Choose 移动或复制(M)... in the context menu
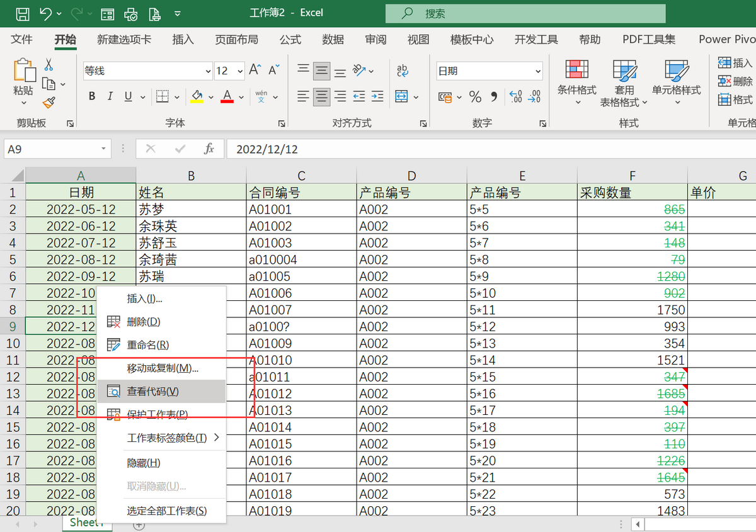The image size is (756, 532). (161, 368)
